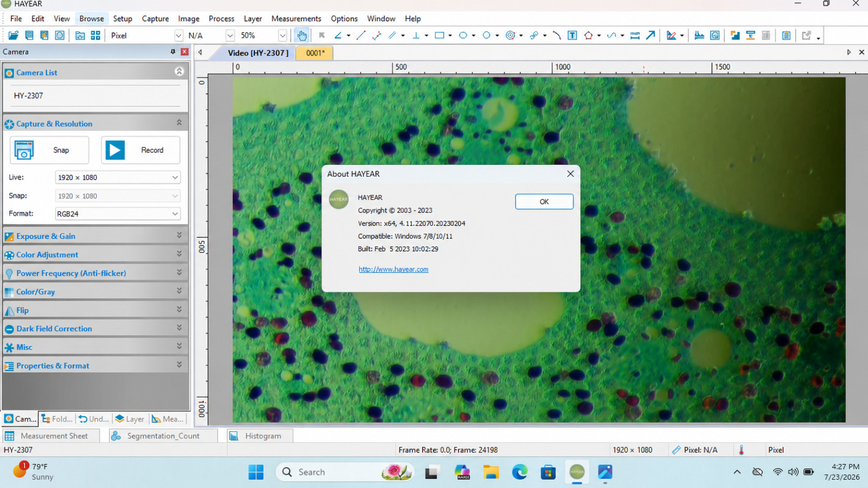
Task: Open the Rectangle tool dropdown arrow
Action: 450,36
